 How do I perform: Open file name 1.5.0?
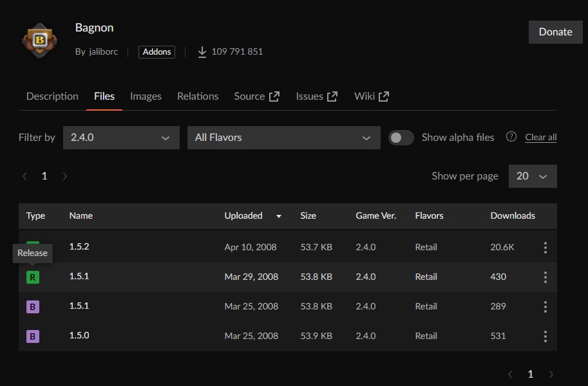pos(79,335)
